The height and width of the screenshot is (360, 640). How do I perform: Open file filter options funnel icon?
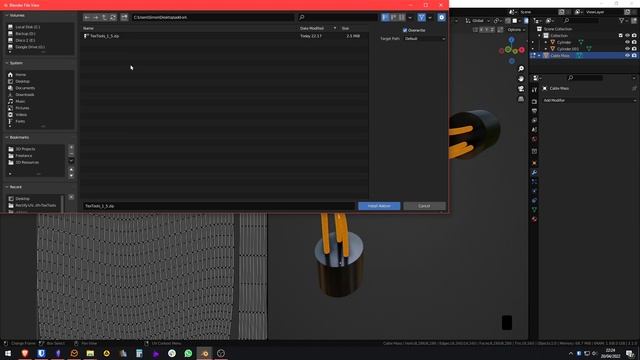422,18
